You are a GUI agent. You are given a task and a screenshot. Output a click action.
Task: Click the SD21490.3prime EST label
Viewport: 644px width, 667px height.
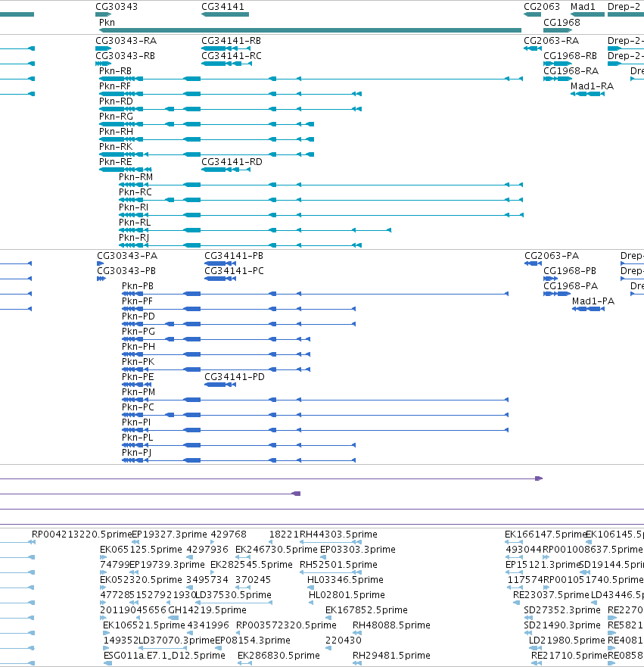562,625
